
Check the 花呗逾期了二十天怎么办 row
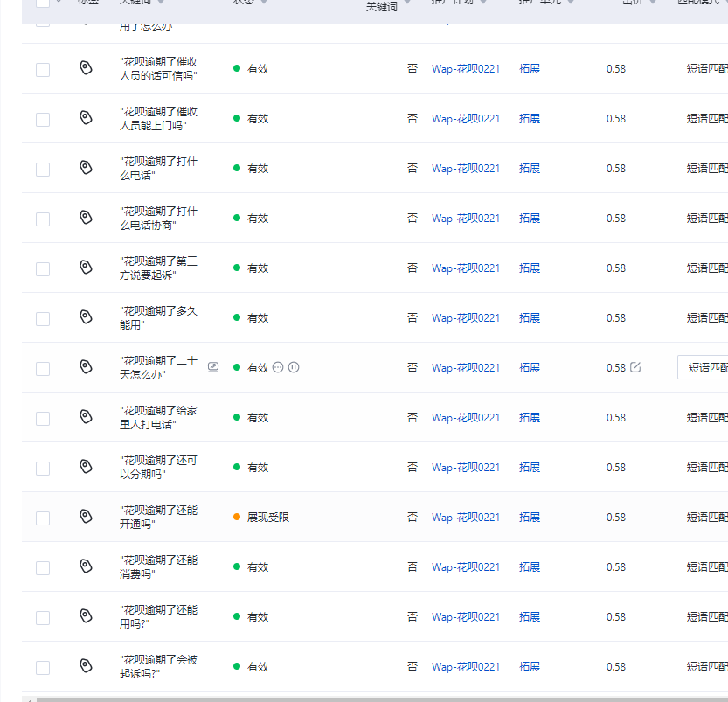pos(43,369)
